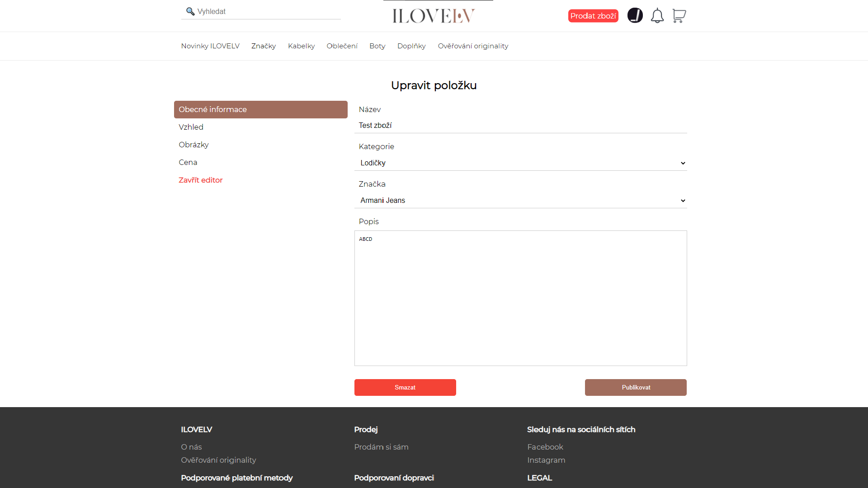Click the Prodat zboží button

[x=593, y=16]
